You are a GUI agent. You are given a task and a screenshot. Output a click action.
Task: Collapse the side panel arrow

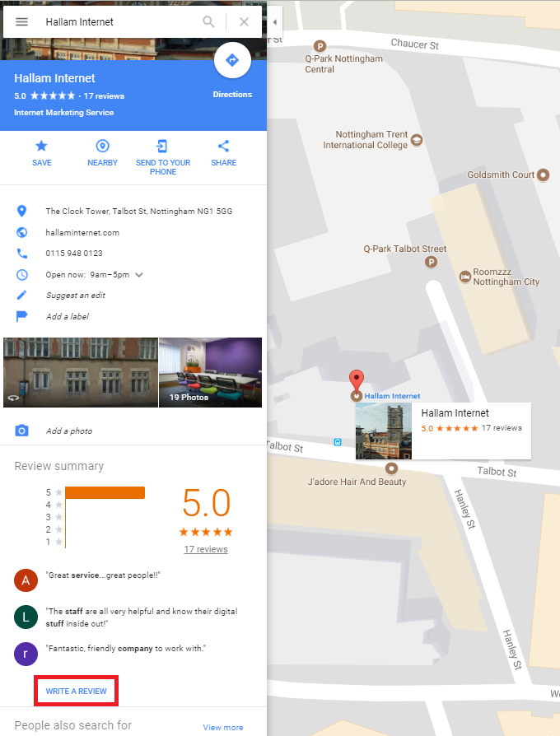coord(274,21)
